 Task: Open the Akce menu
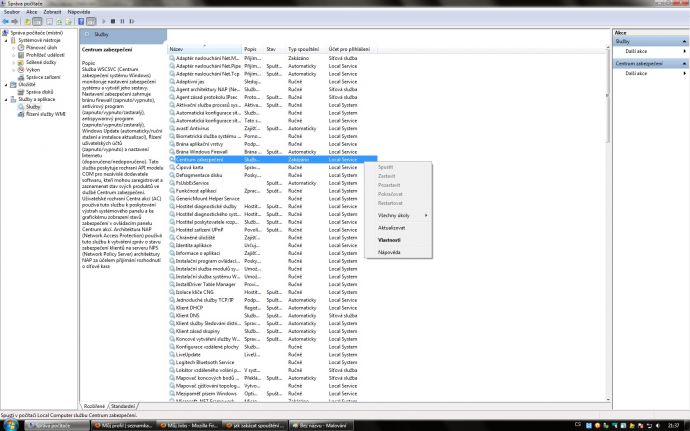tap(32, 12)
